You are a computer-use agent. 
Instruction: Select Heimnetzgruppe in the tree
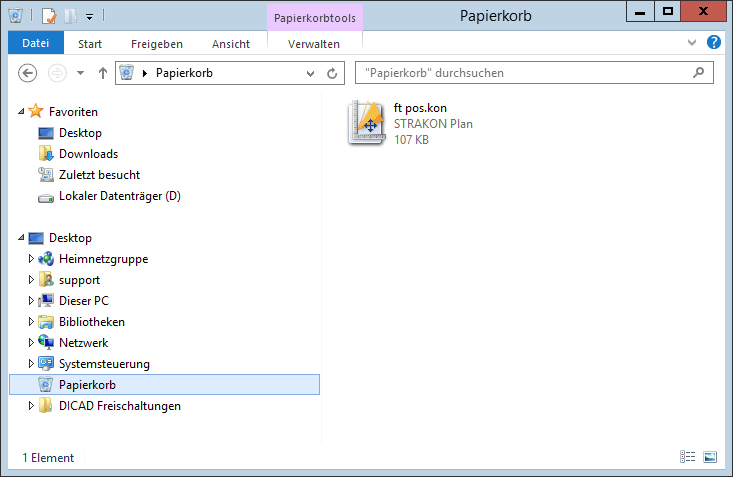point(103,259)
